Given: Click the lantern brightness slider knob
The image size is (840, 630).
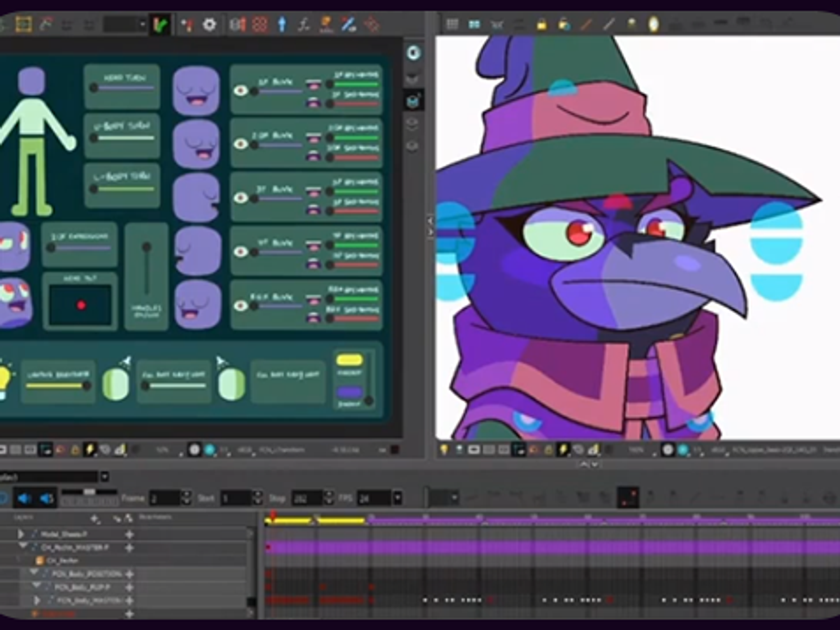Looking at the screenshot, I should (x=87, y=386).
